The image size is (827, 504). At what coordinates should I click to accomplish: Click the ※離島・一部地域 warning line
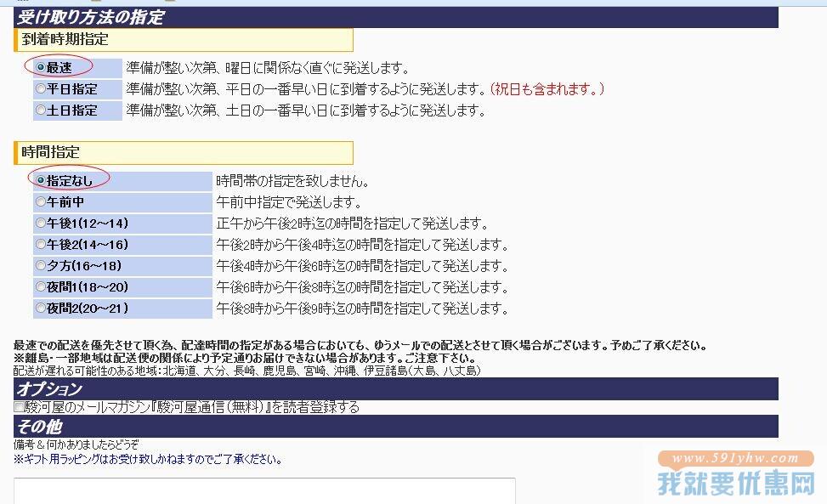click(x=246, y=359)
